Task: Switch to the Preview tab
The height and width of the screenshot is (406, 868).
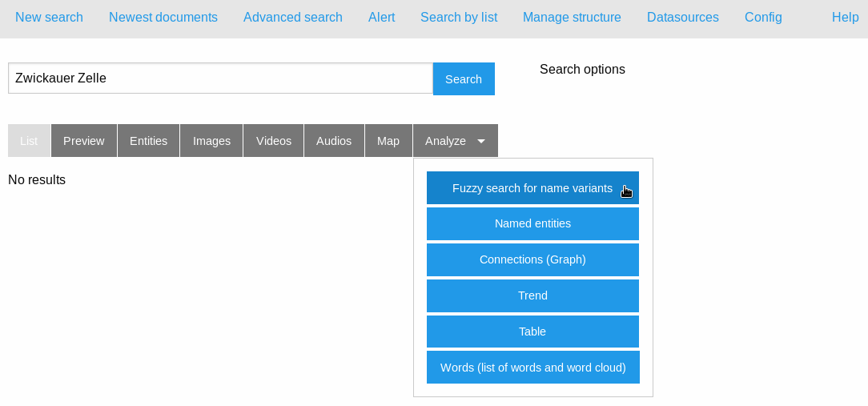Action: click(83, 141)
